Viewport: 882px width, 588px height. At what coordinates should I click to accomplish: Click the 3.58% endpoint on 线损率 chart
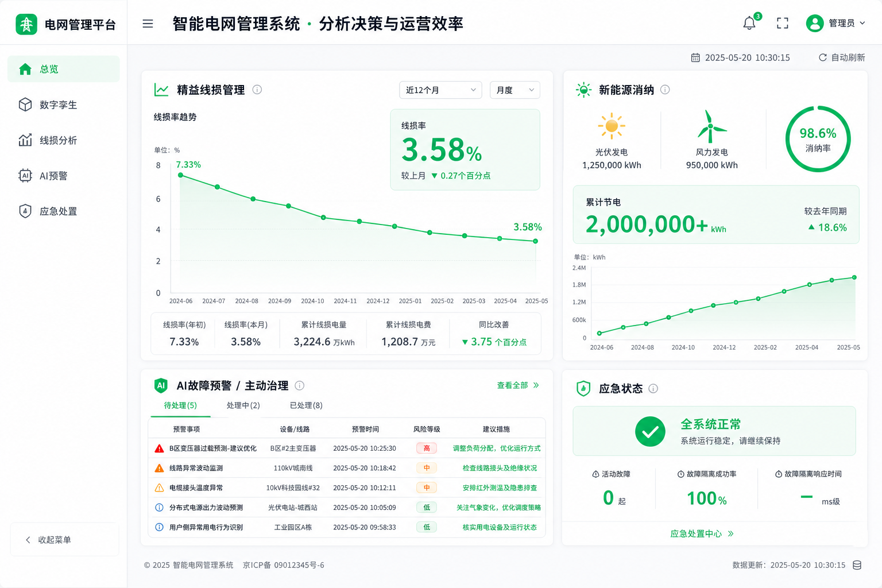[x=535, y=241]
